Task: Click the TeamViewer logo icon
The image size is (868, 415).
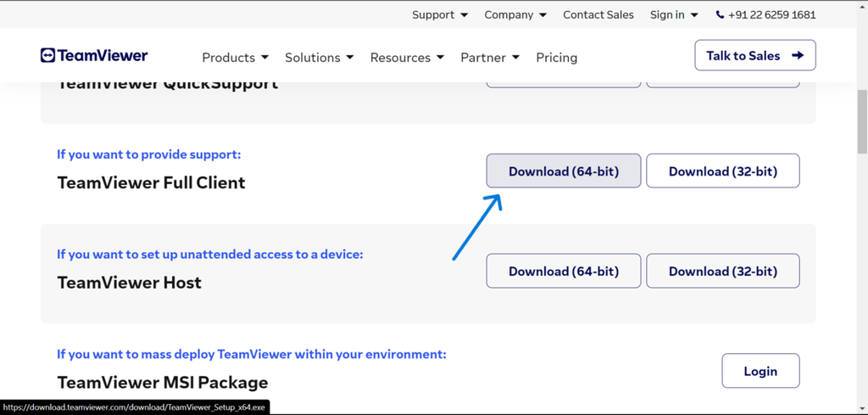Action: (x=48, y=56)
